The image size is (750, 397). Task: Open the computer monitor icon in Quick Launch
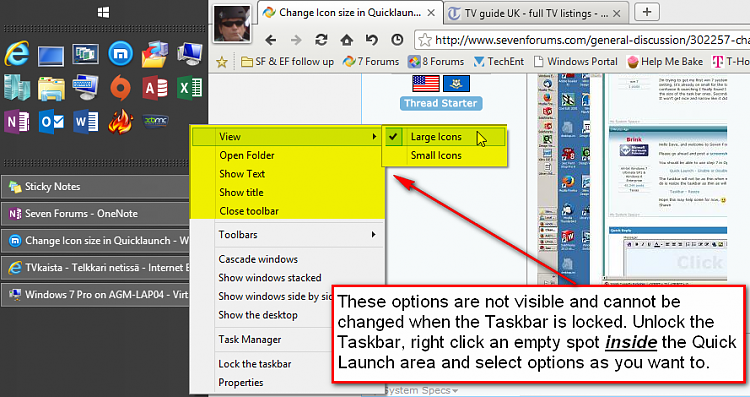[189, 54]
